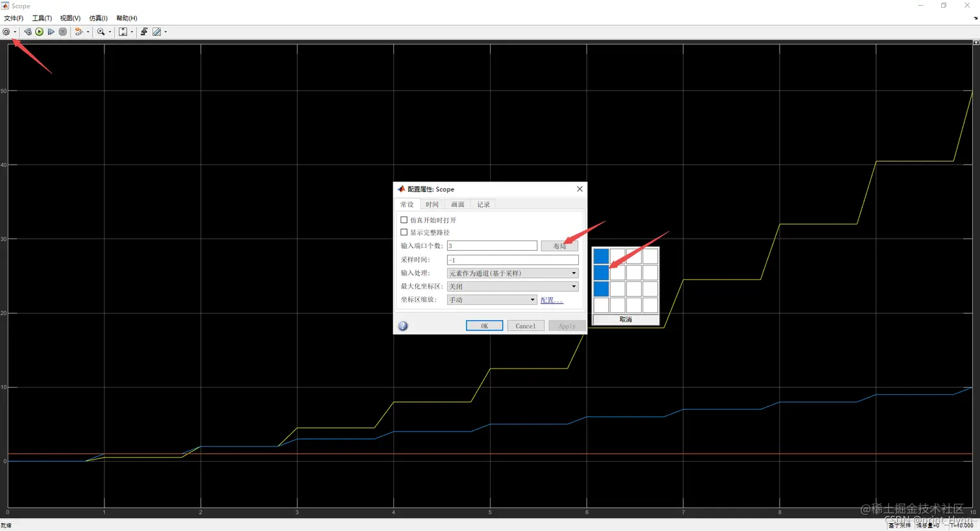Click the 配置... link
The width and height of the screenshot is (980, 531).
(x=552, y=300)
